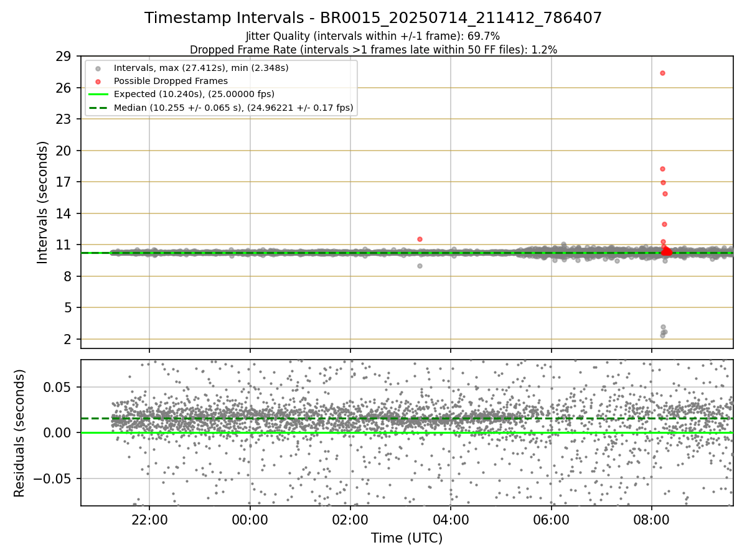This screenshot has height=560, width=747.
Task: Click the y-axis tick label '8'
Action: point(67,276)
